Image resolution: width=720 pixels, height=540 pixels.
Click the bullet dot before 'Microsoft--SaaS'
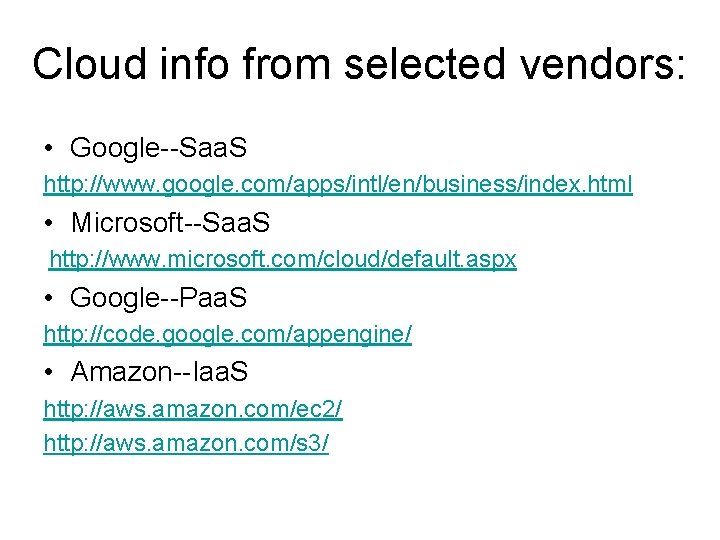pyautogui.click(x=49, y=223)
